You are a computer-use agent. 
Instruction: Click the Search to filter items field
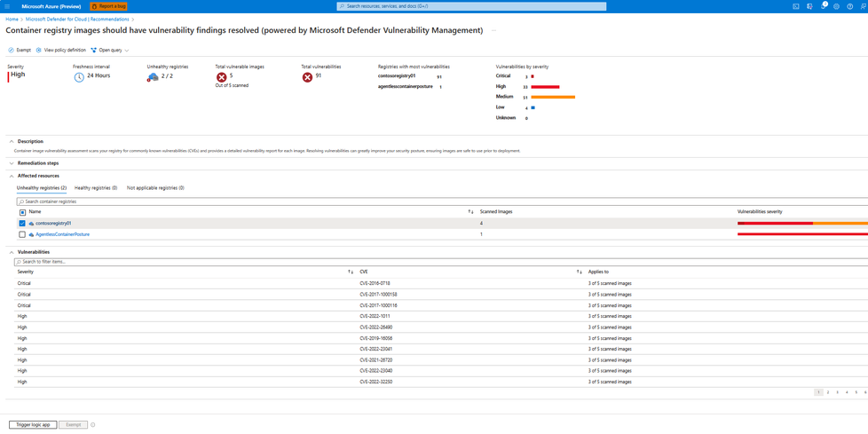[442, 261]
